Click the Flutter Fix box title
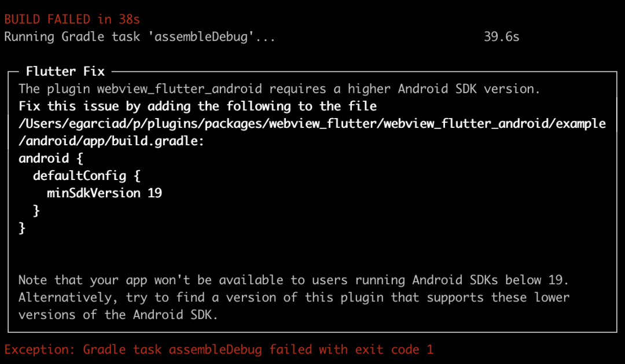The image size is (625, 364). pyautogui.click(x=65, y=72)
